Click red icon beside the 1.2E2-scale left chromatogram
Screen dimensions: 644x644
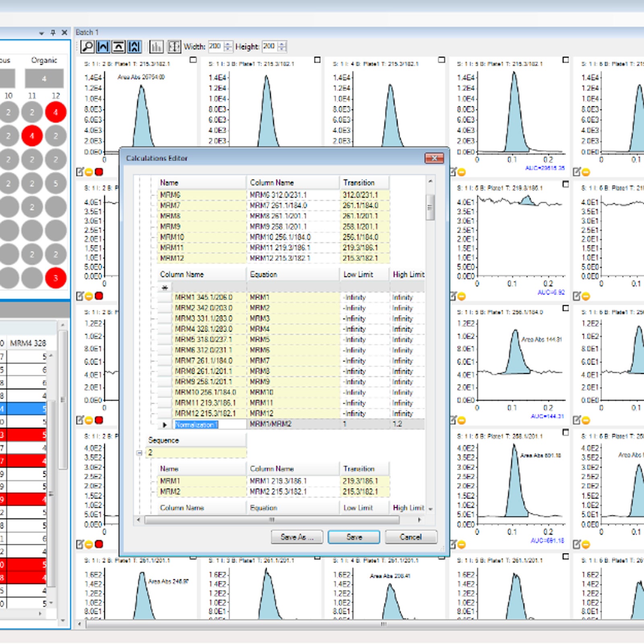(x=99, y=420)
